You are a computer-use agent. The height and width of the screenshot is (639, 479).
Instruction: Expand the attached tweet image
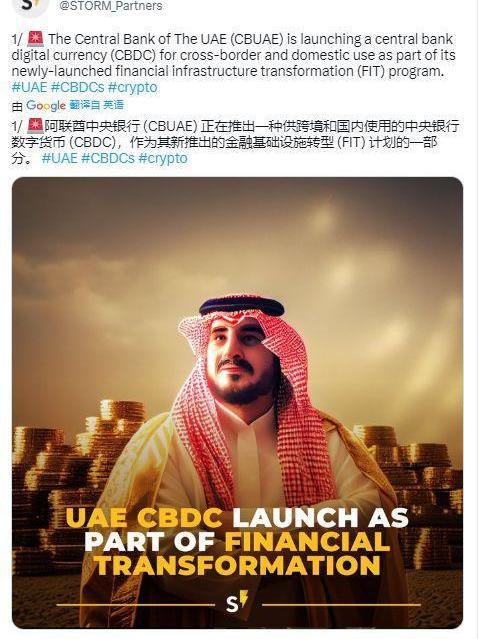[238, 403]
